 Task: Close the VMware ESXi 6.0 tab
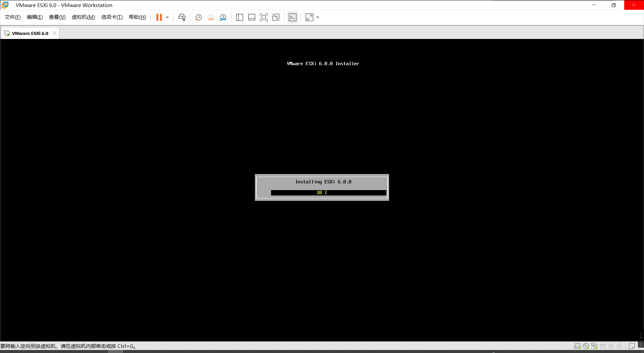point(54,33)
